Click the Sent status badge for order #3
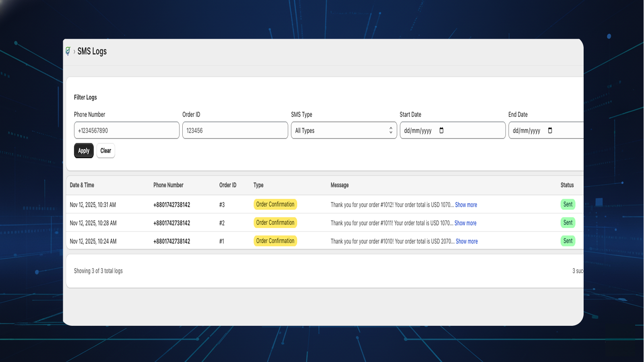Viewport: 644px width, 362px height. pyautogui.click(x=568, y=204)
